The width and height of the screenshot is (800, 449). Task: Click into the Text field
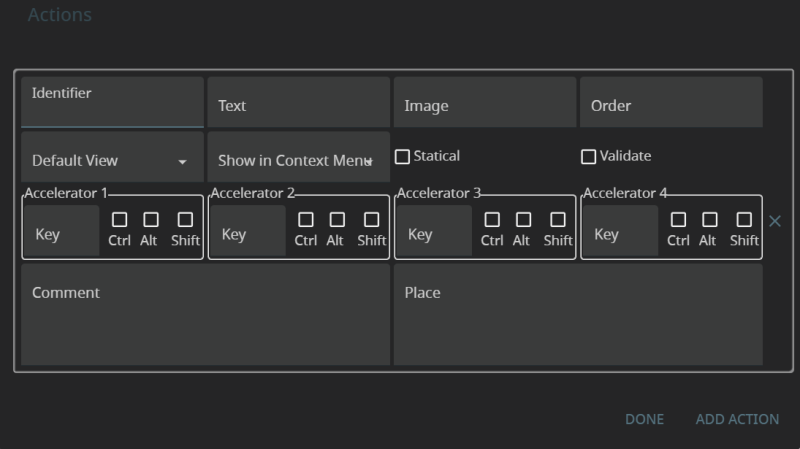click(x=298, y=105)
